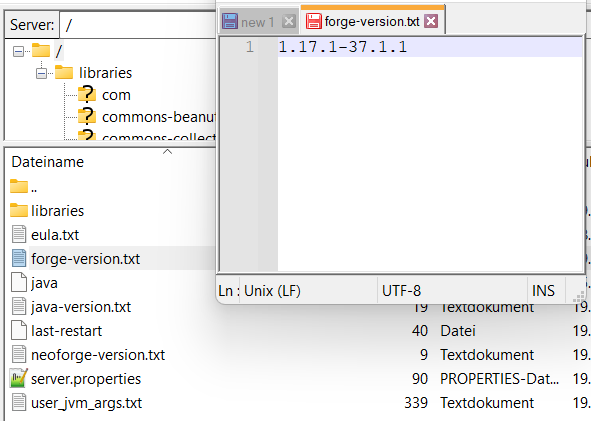Collapse the libraries tree node
Viewport: 591px width, 421px height.
(41, 73)
